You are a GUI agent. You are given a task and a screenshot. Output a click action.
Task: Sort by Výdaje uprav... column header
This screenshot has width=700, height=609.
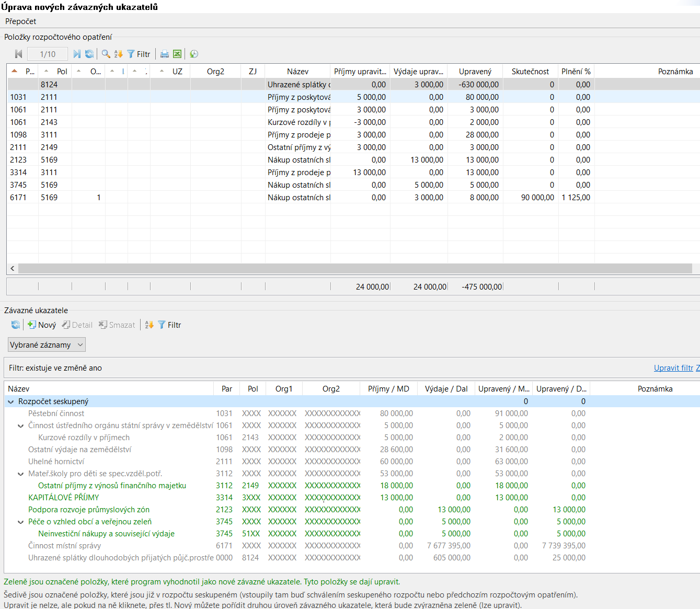pyautogui.click(x=419, y=71)
